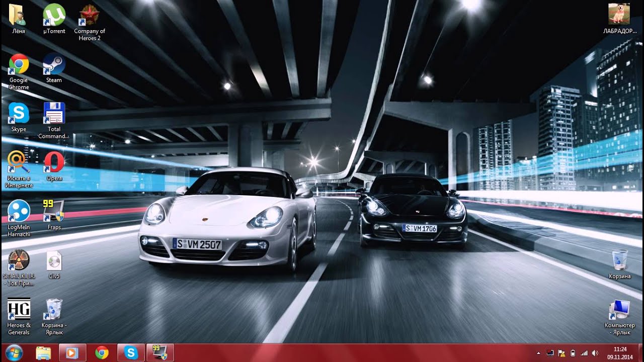Open the Action Center flag icon
644x362 pixels.
click(561, 353)
